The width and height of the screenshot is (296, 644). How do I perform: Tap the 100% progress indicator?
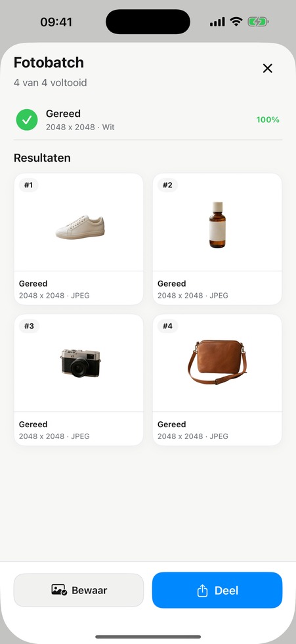(x=268, y=120)
